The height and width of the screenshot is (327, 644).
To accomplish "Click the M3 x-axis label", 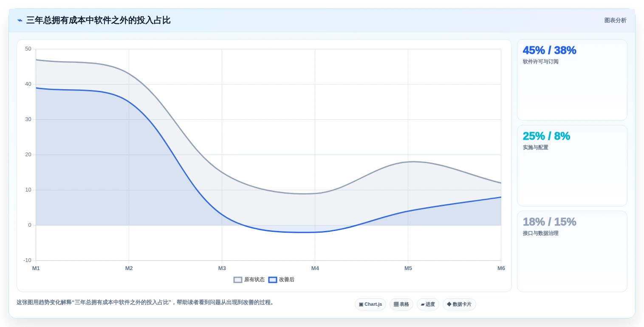I will pyautogui.click(x=222, y=268).
